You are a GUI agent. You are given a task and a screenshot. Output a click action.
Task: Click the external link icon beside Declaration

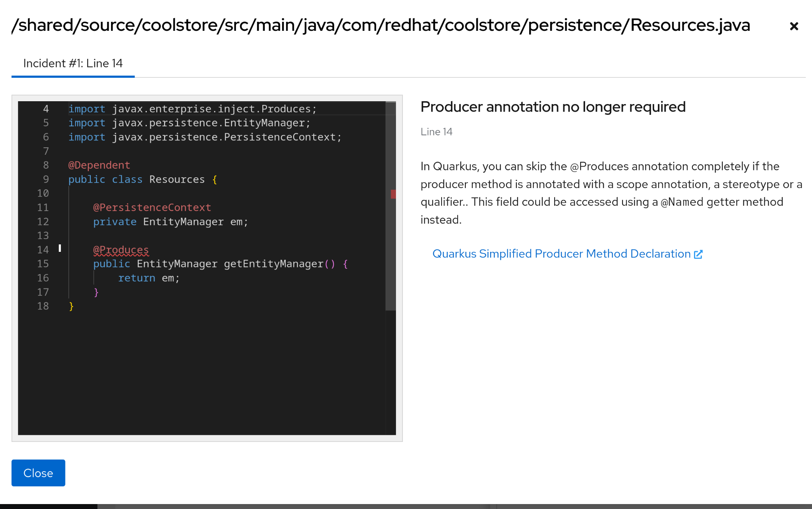click(698, 254)
